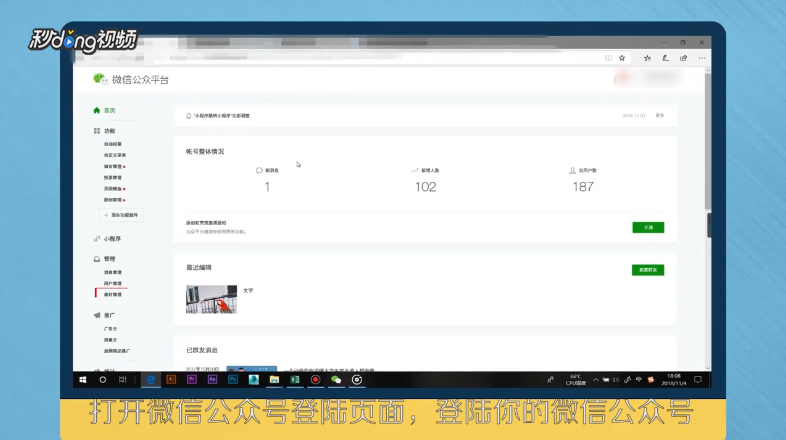Open 页面模版 in the sidebar
The width and height of the screenshot is (786, 440).
pyautogui.click(x=114, y=188)
